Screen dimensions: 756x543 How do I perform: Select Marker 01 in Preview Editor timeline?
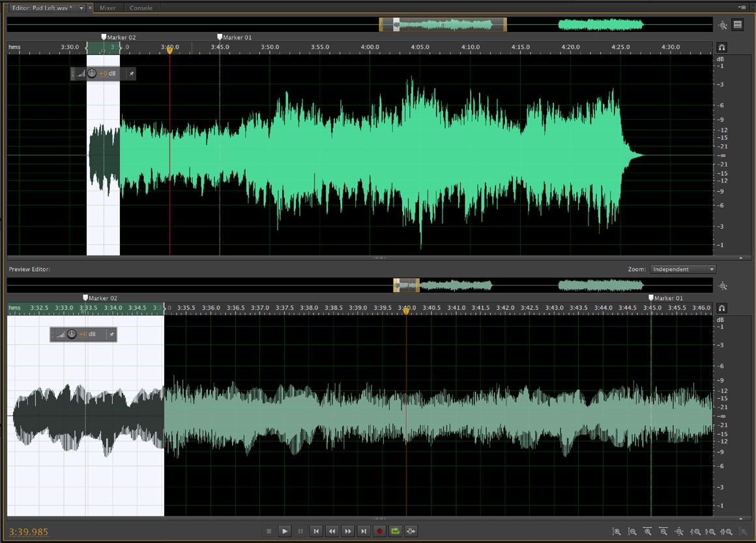point(666,298)
